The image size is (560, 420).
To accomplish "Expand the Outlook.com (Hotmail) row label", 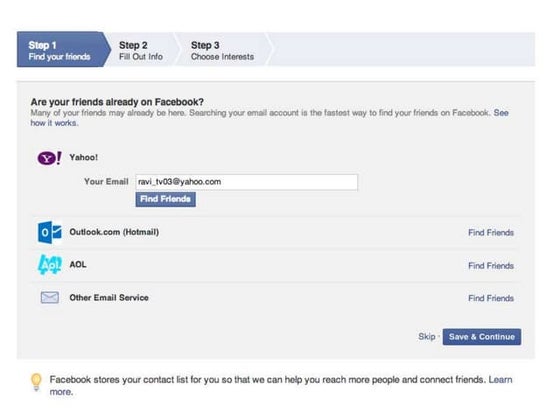I will 114,232.
